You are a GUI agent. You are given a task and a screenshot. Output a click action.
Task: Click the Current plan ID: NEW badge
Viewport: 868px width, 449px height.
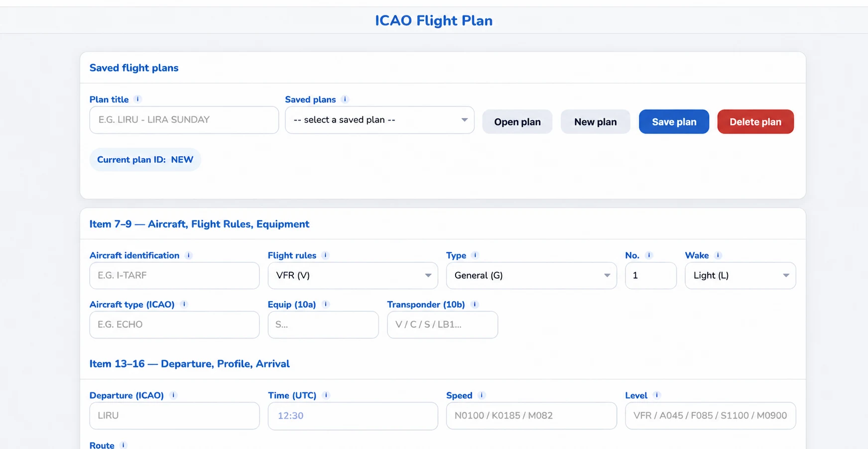coord(145,160)
